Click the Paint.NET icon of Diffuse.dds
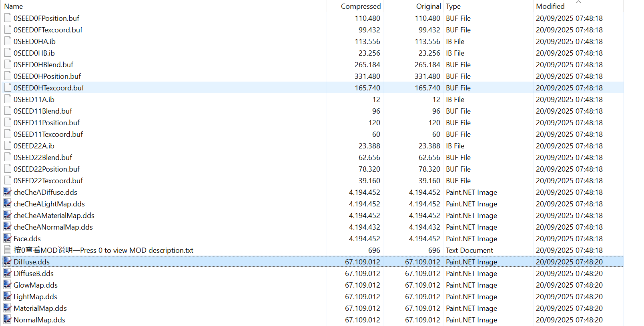 coord(8,262)
